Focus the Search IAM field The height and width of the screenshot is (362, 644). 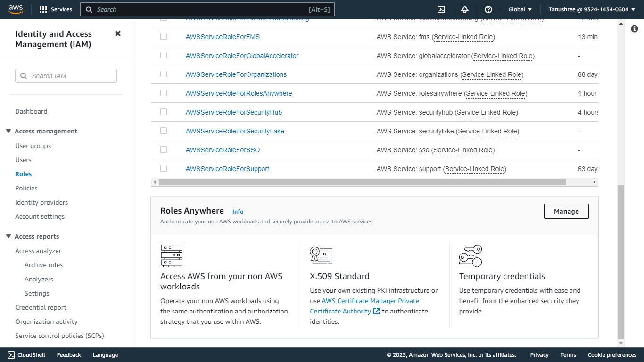[x=66, y=76]
